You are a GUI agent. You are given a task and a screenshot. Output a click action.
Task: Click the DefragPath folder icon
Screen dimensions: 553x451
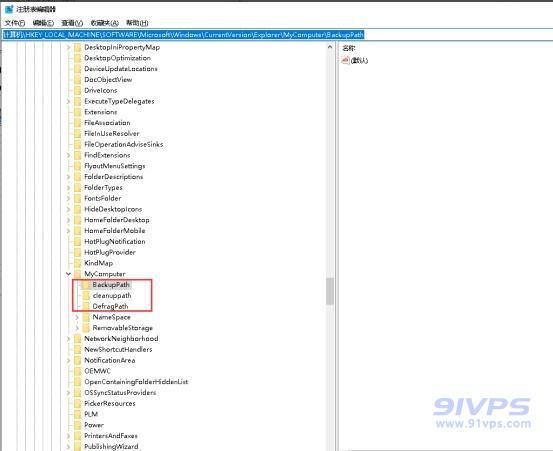[x=86, y=306]
